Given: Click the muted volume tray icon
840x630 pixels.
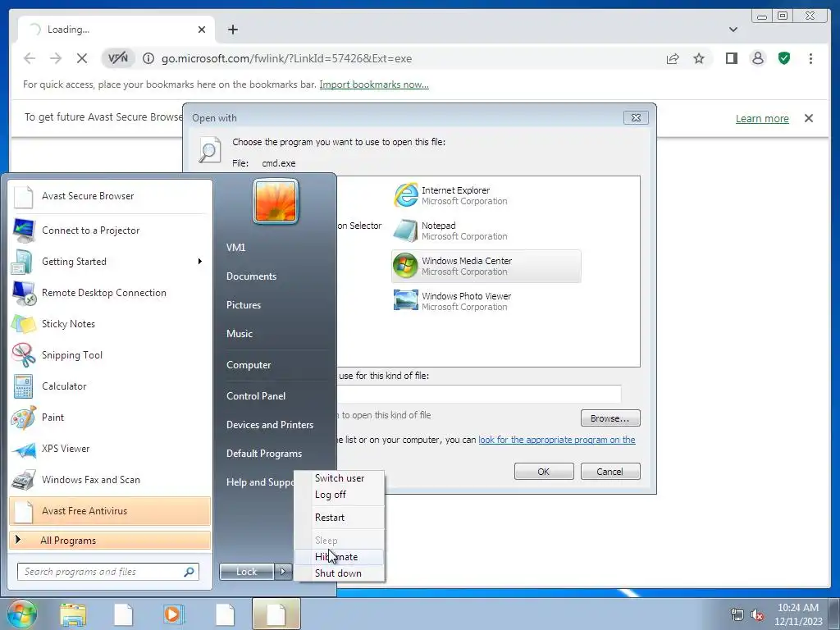Looking at the screenshot, I should coord(757,615).
